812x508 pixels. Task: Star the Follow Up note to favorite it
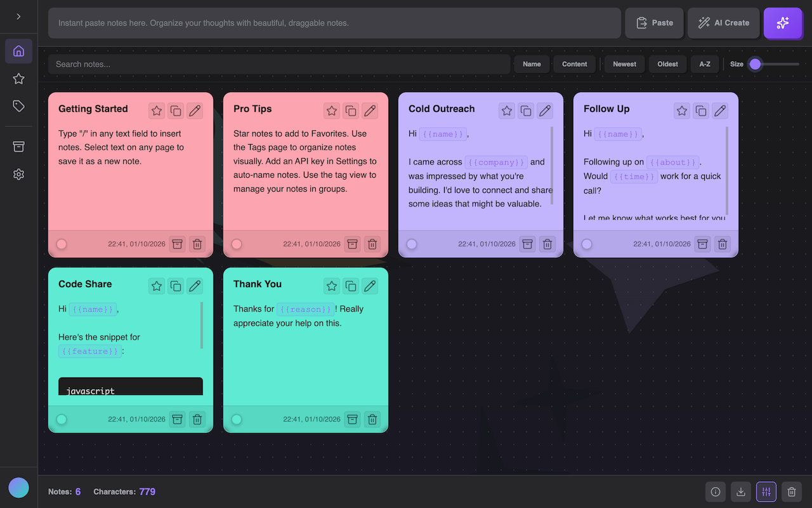point(681,110)
